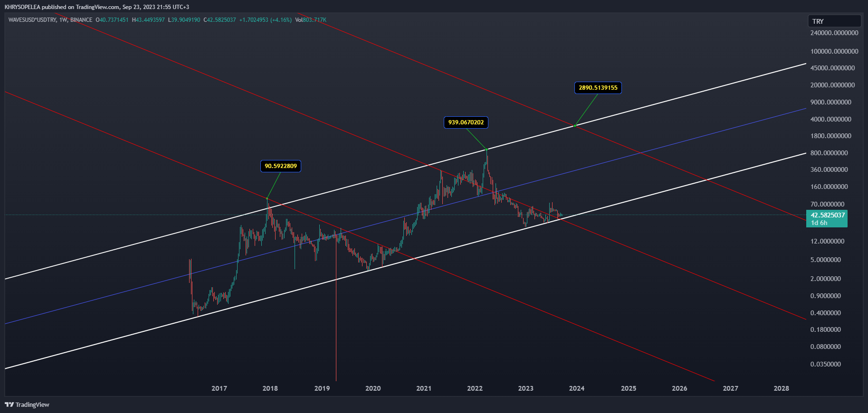Click the KHRYSOPELEA published header text

tap(97, 7)
